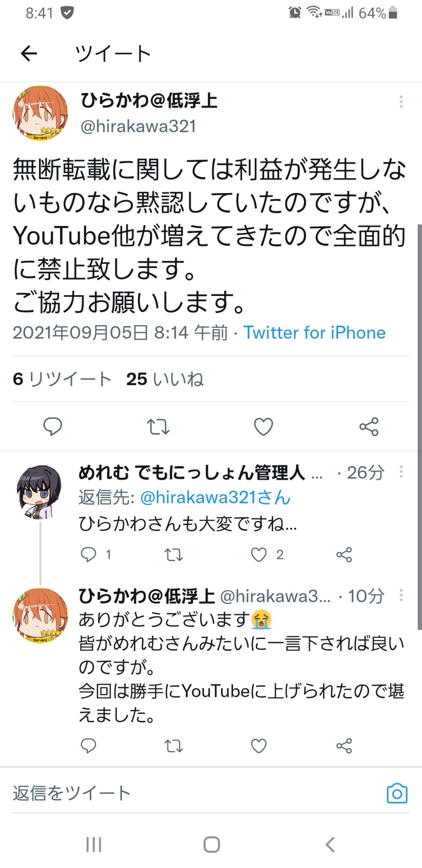Screen dimensions: 422x868
Task: View the 25 likes list
Action: (165, 379)
